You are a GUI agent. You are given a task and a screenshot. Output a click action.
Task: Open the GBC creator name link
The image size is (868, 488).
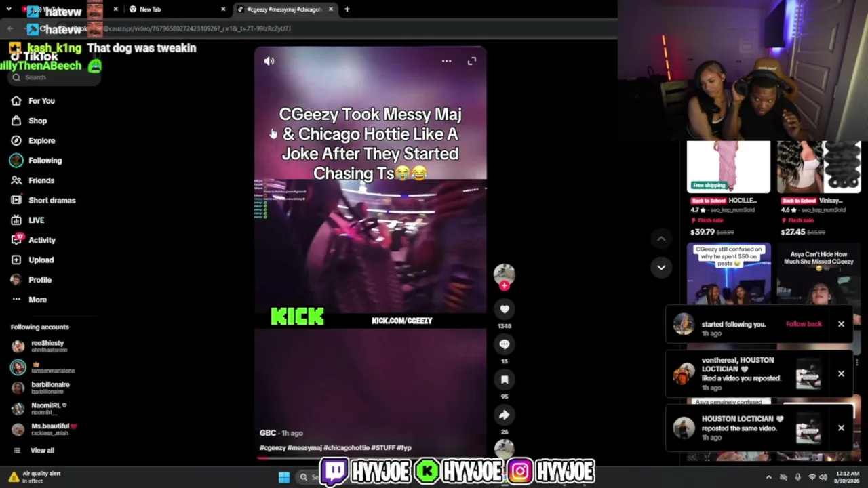click(x=268, y=433)
